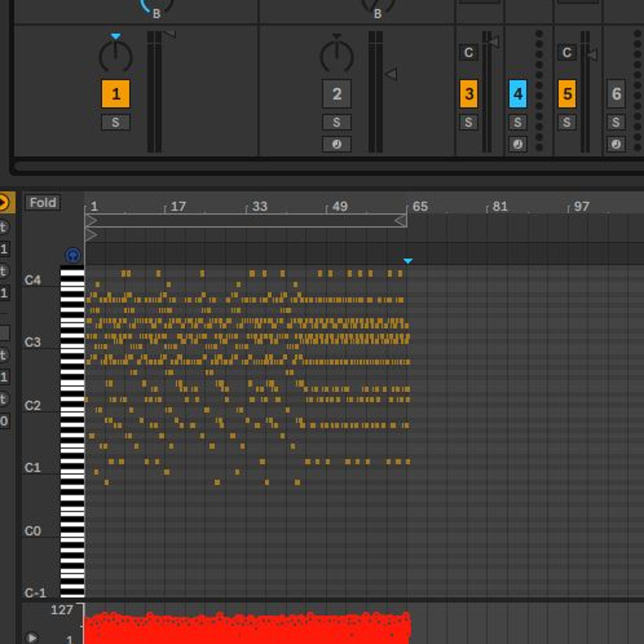644x644 pixels.
Task: Click bar 17 on the time ruler
Action: (178, 207)
